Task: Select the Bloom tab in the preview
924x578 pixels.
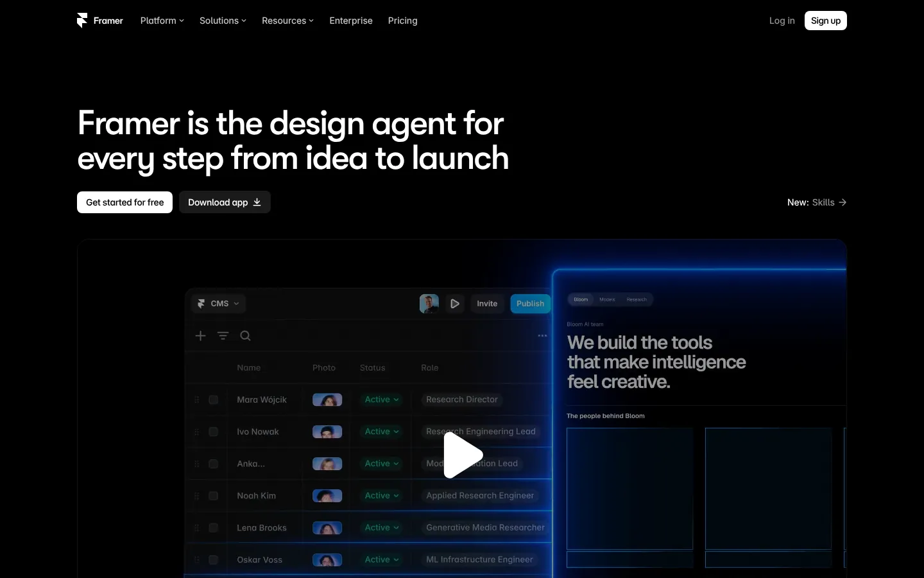Action: click(x=581, y=299)
